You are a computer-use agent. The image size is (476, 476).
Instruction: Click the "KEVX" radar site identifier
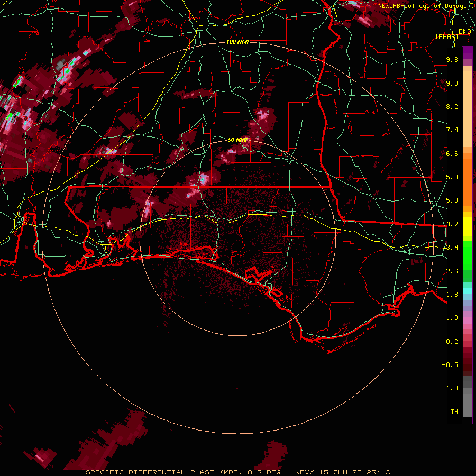coord(304,472)
